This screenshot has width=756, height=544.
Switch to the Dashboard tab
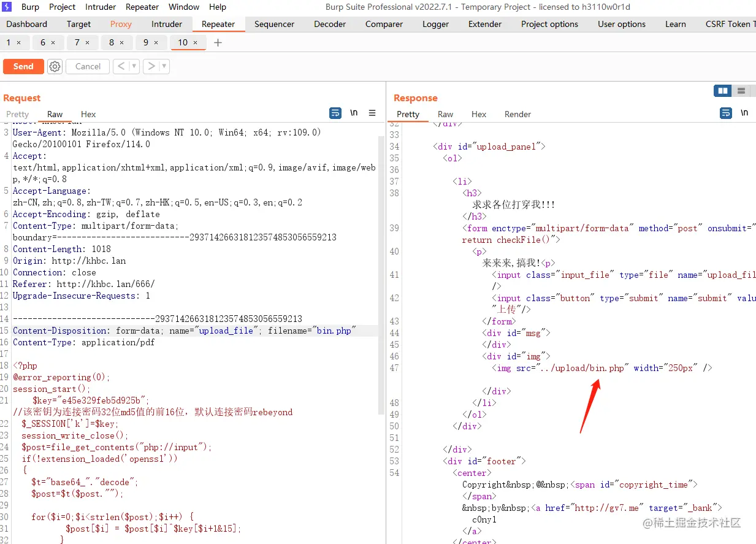pyautogui.click(x=27, y=24)
